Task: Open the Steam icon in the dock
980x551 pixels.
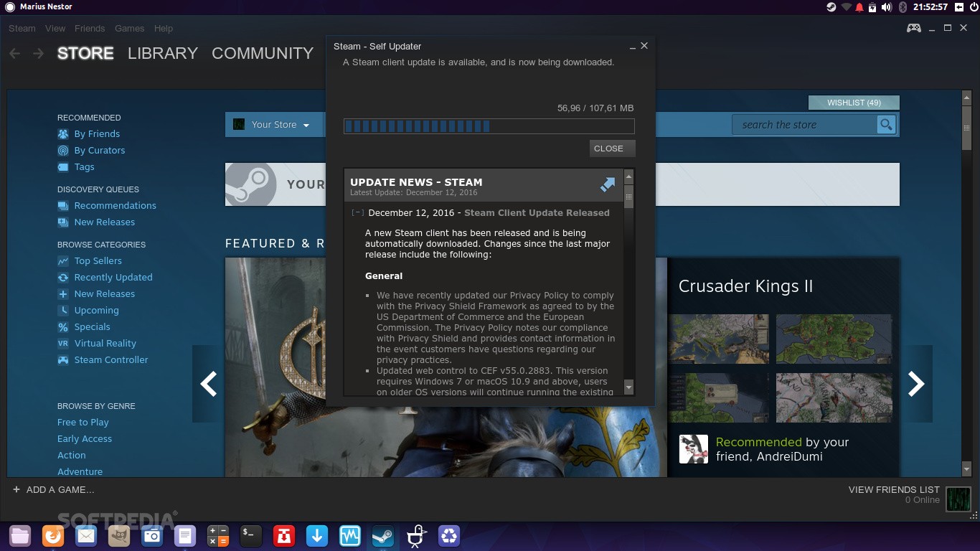Action: coord(382,535)
